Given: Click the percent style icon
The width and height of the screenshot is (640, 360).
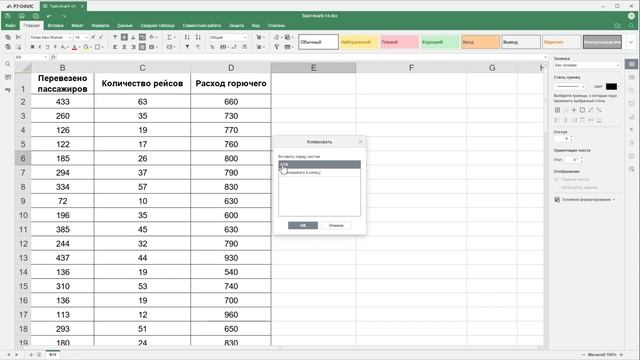Looking at the screenshot, I should (212, 47).
